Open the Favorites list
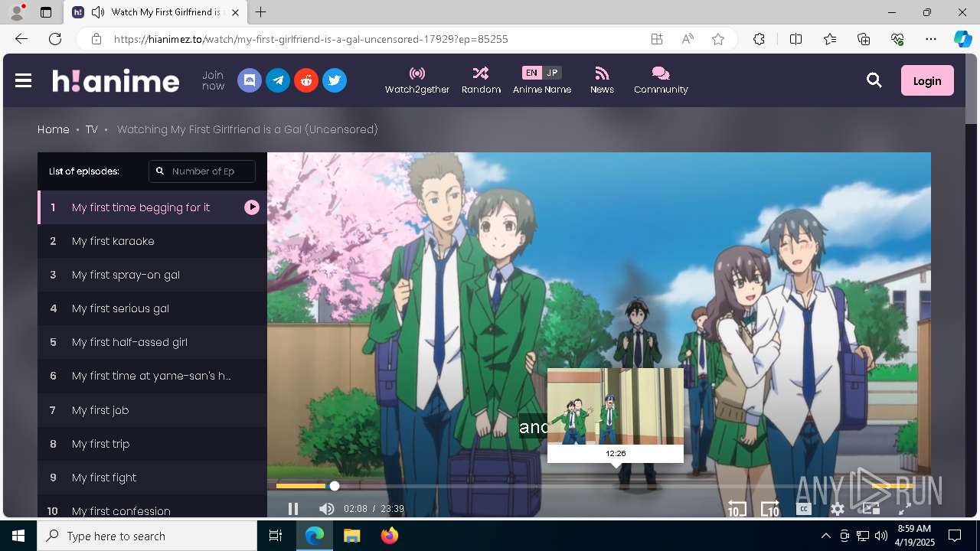Image resolution: width=980 pixels, height=551 pixels. (830, 39)
